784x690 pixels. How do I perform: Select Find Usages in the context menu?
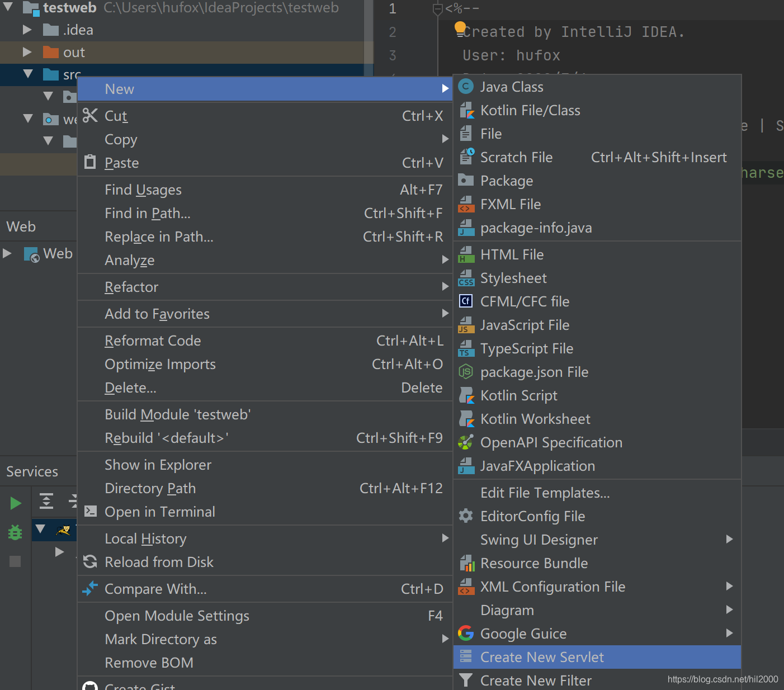265,190
